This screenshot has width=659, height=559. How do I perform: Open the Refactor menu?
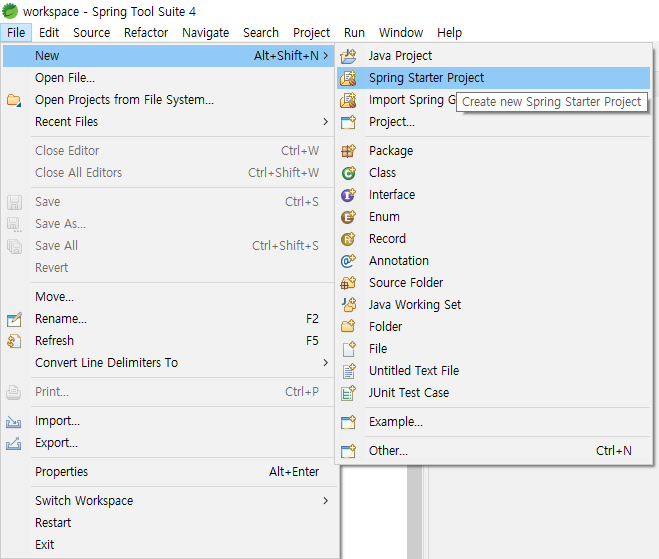(x=146, y=33)
